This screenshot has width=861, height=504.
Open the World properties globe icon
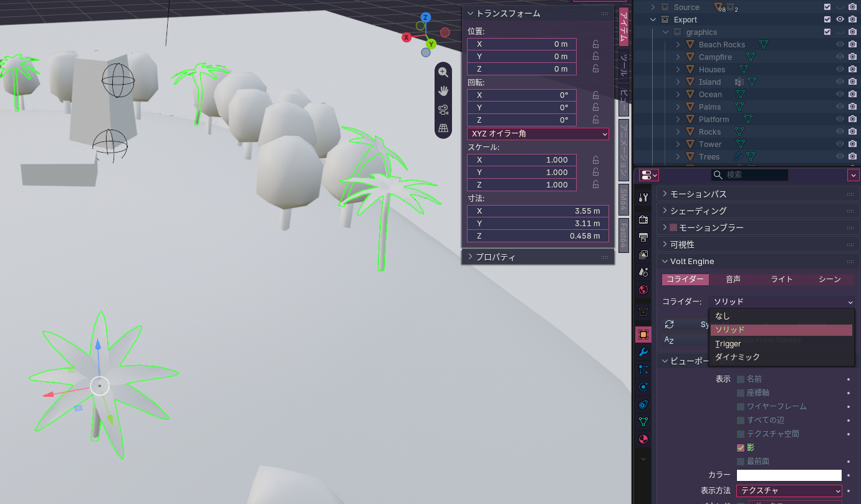coord(643,290)
